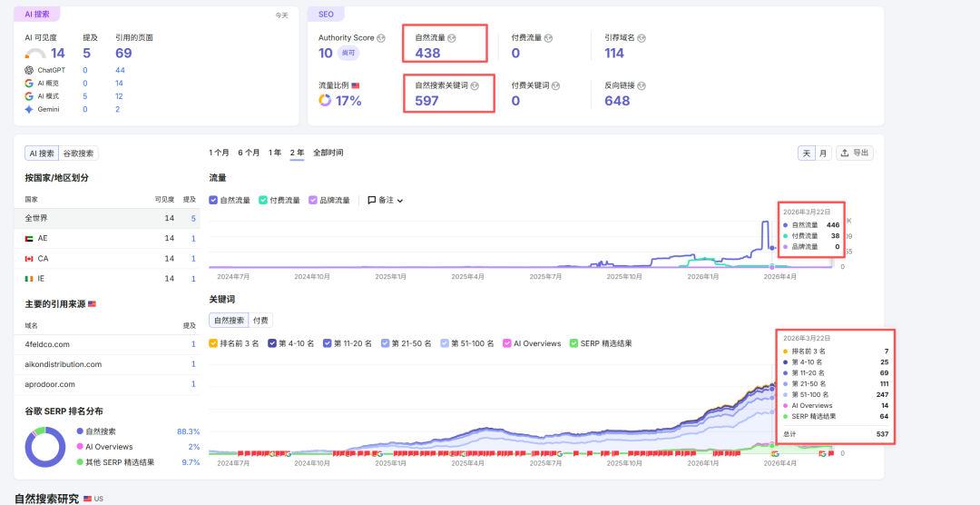Screen dimensions: 980x505
Task: Click the US flag beside 主要的引用来源
Action: [92, 304]
